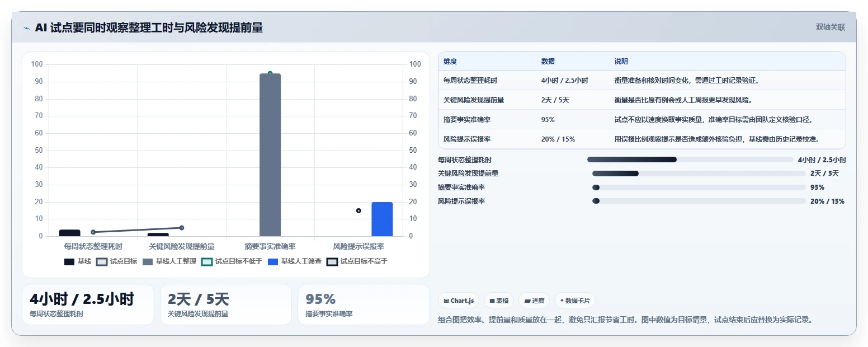This screenshot has height=347, width=868.
Task: Click the 95% data card
Action: pos(364,304)
